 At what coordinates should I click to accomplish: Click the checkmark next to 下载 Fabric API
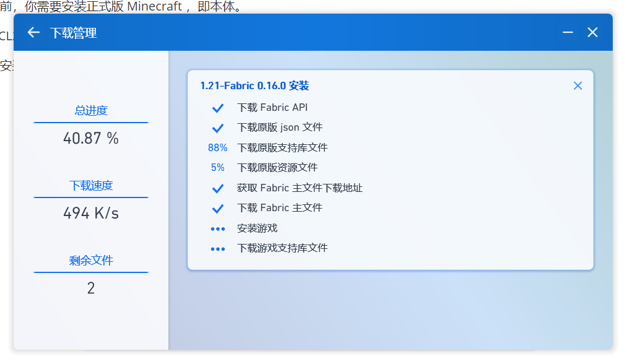pyautogui.click(x=217, y=108)
